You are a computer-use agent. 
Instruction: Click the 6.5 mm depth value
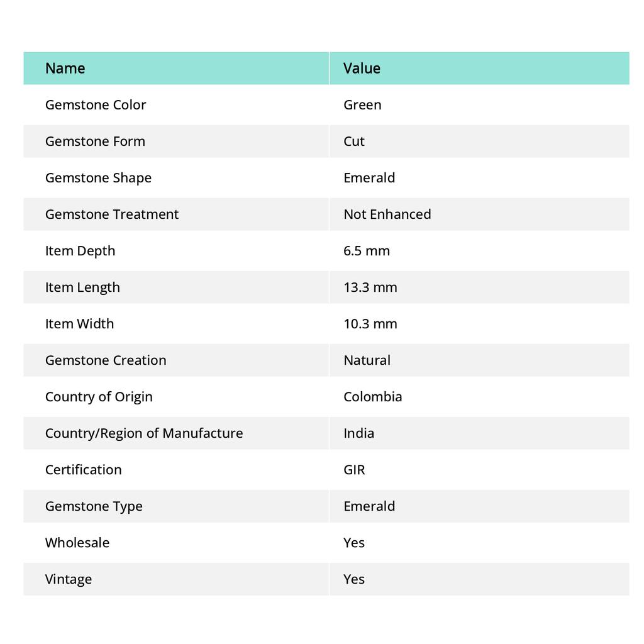(367, 251)
